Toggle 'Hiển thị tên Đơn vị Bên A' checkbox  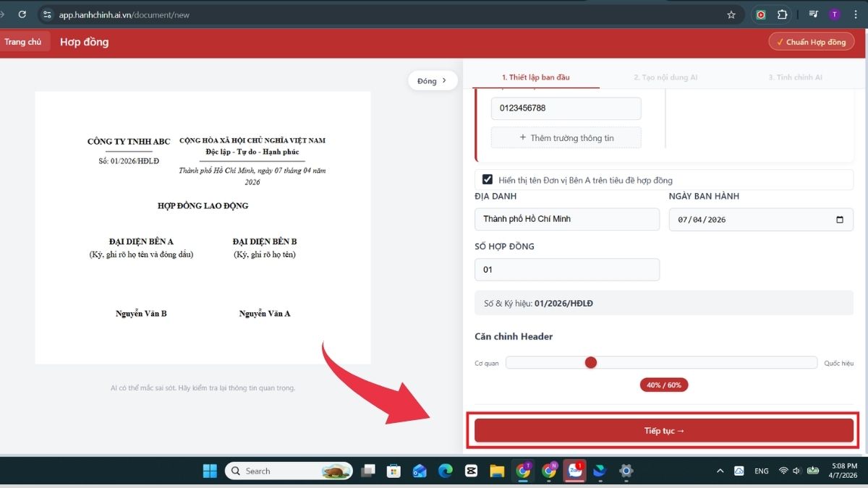(488, 179)
